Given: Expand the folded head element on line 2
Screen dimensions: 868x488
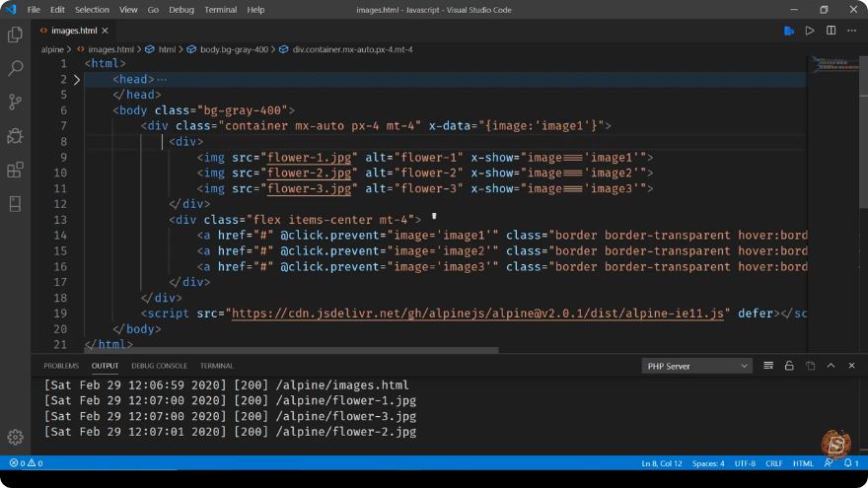Looking at the screenshot, I should click(x=77, y=80).
